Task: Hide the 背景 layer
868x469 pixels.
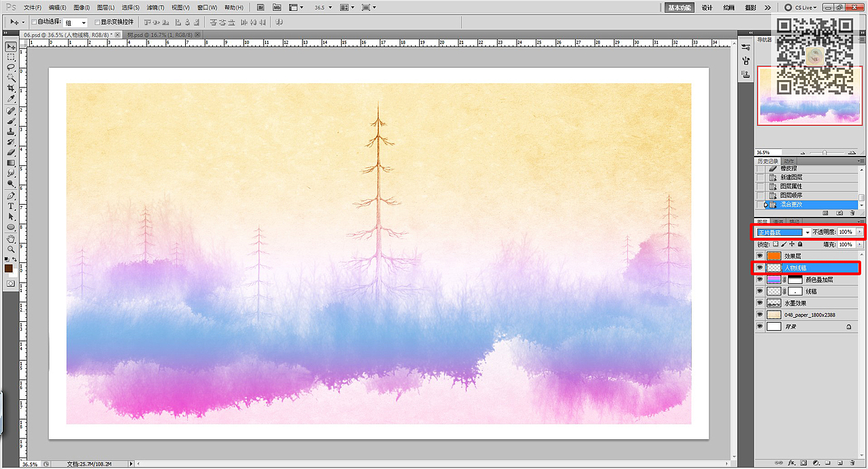Action: coord(759,326)
